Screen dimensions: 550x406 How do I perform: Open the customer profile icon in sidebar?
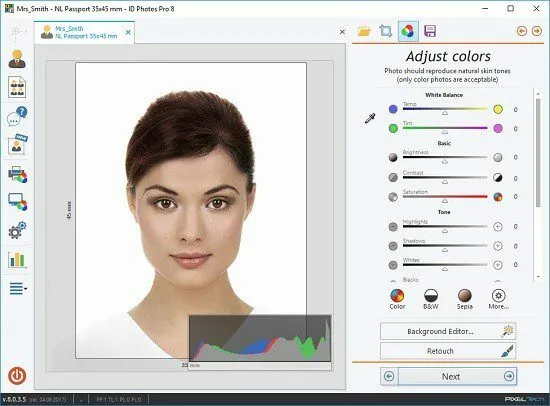17,59
